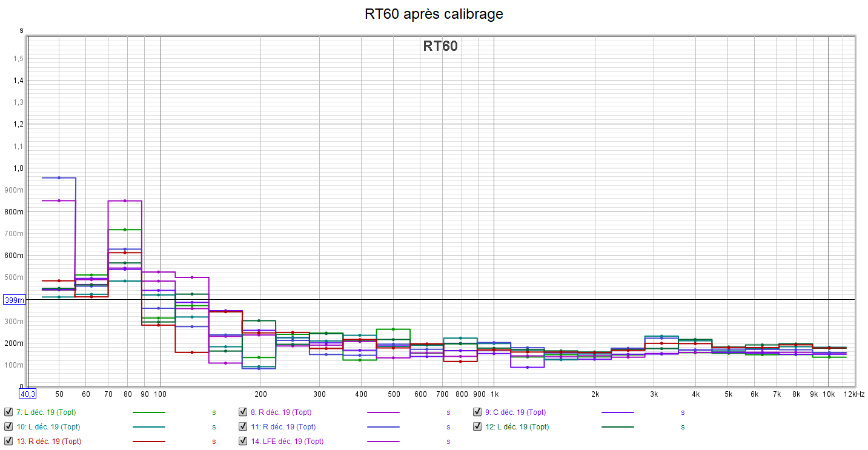Click the highest blue data point at 50 Hz
Viewport: 868px width, 450px height.
(x=59, y=177)
